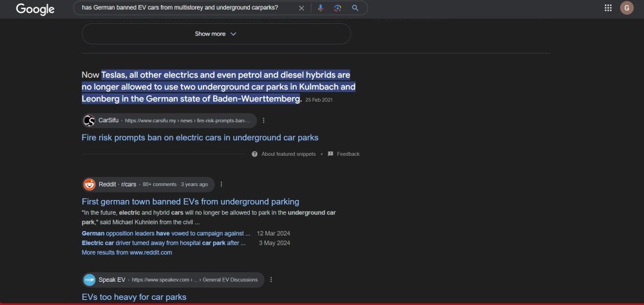Screen dimensions: 644x305
Task: Open 'German opposition leaders have vowed' link
Action: click(x=166, y=233)
